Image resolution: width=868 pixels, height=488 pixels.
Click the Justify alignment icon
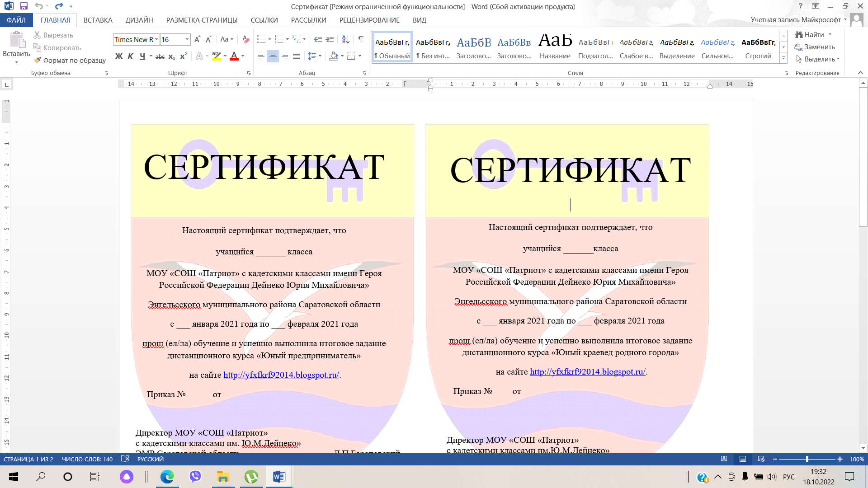[x=297, y=56]
